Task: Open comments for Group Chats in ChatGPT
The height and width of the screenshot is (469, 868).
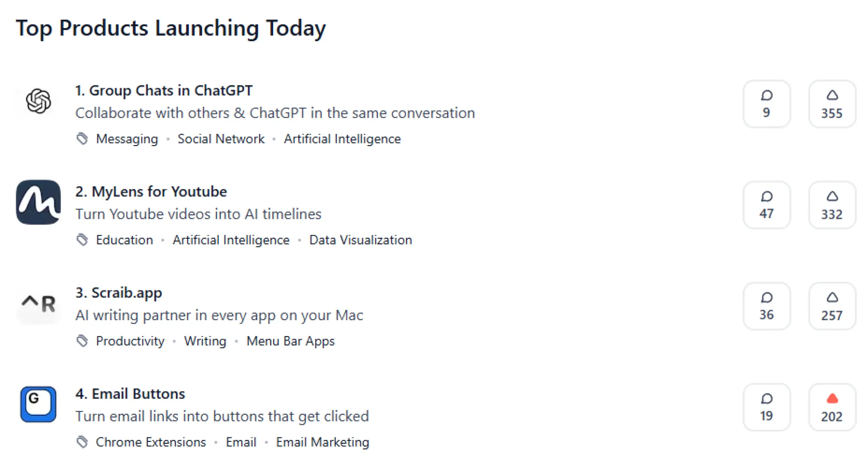Action: pyautogui.click(x=766, y=104)
